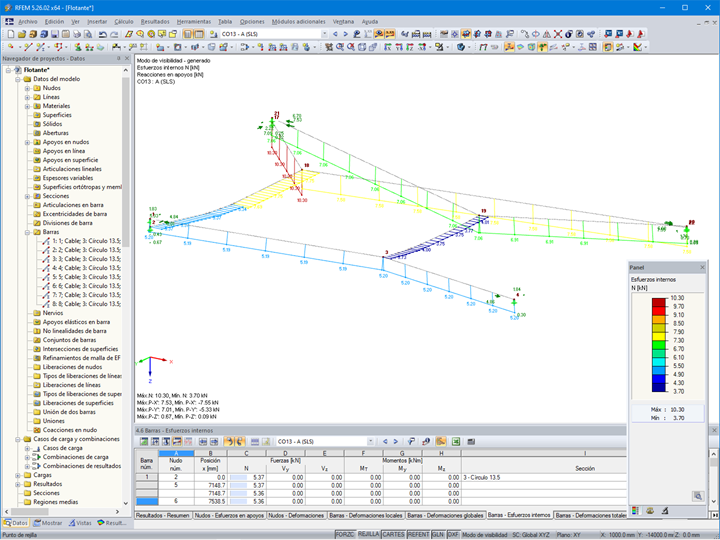Collapse Casos de carga y combinaciones node

pos(17,439)
